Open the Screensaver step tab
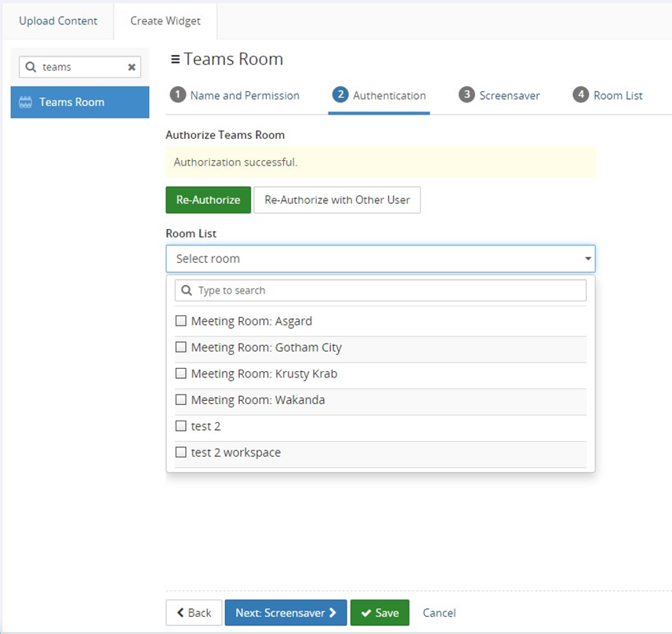The height and width of the screenshot is (634, 672). pos(499,96)
